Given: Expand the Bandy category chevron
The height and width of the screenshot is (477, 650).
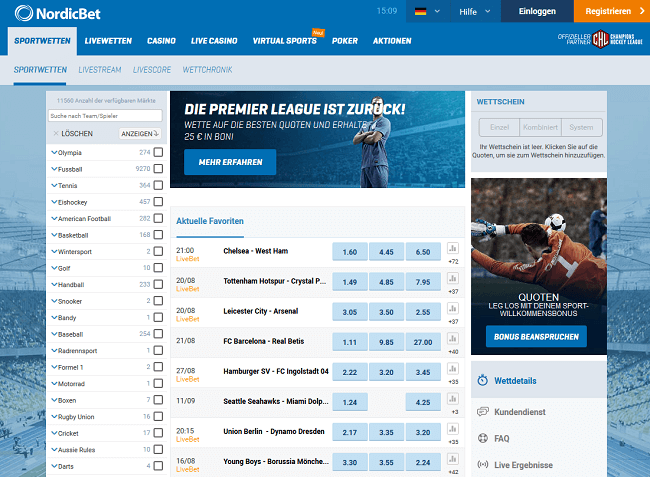Looking at the screenshot, I should coord(54,317).
